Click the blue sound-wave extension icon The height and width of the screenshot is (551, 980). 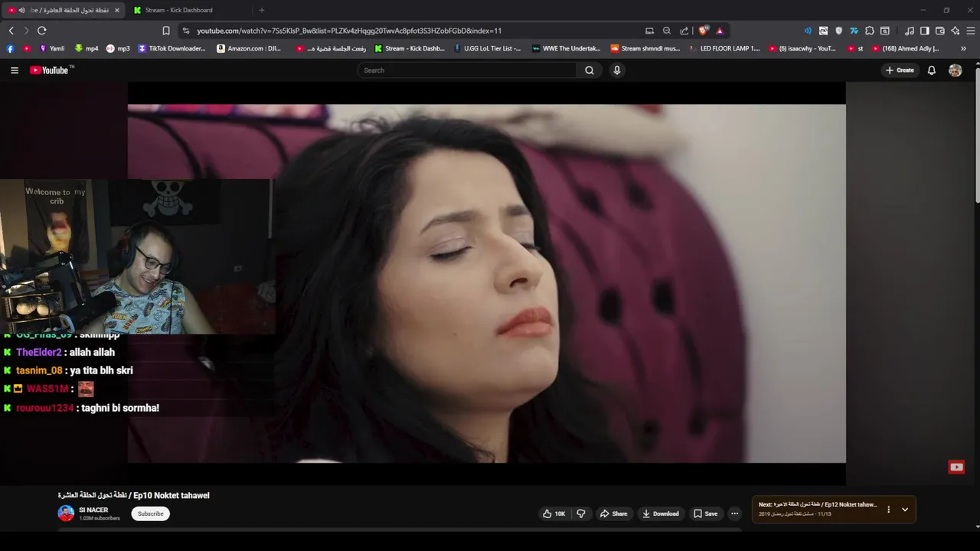pos(808,31)
